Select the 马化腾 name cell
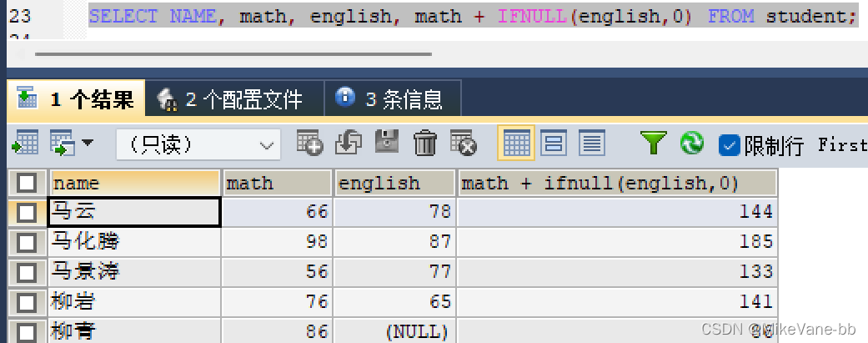 (x=134, y=242)
